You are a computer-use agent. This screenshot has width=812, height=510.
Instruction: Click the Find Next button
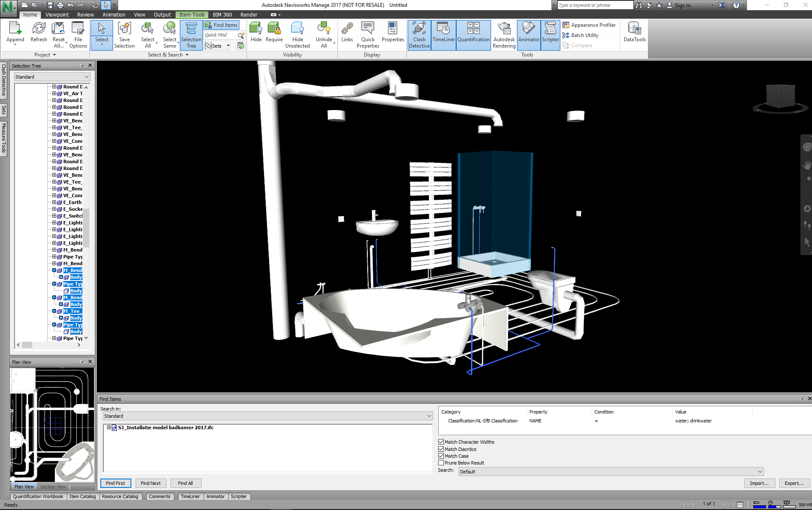(x=150, y=483)
